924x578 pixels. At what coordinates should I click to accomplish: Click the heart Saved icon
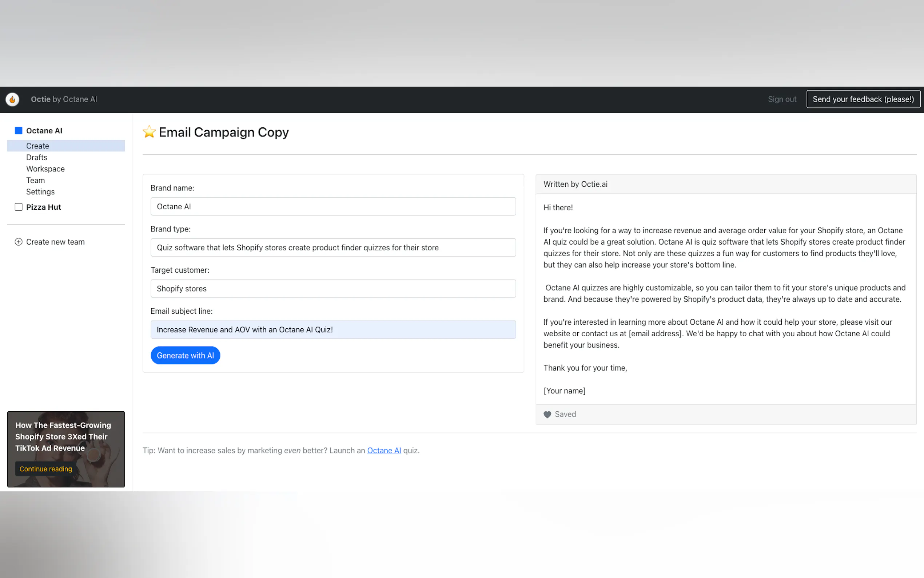tap(547, 414)
